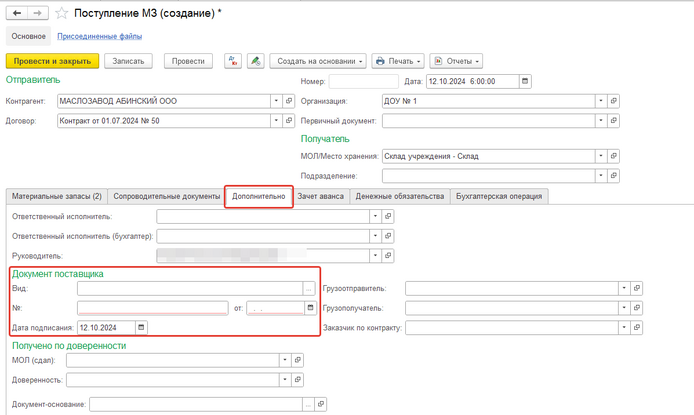
Task: Switch to Материальные запасы (2) tab
Action: point(55,196)
